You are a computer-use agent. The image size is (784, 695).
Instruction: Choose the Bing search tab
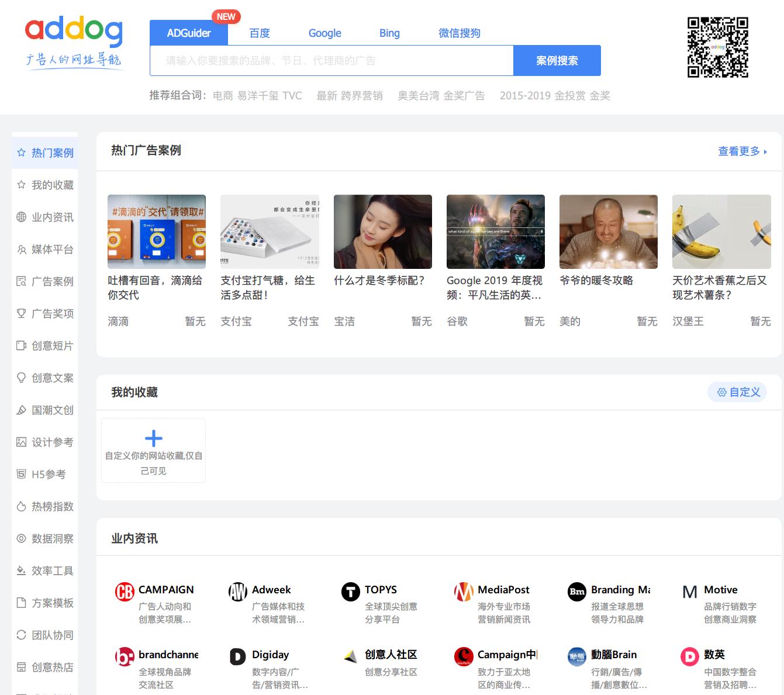[x=389, y=33]
